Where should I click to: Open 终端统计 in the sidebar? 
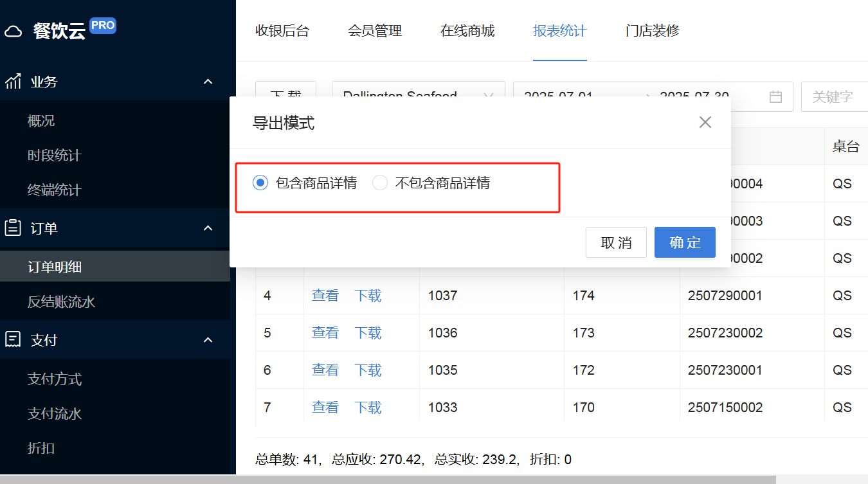55,190
